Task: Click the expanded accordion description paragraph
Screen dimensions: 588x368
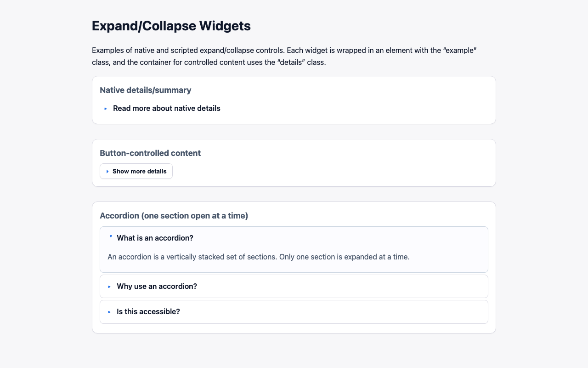Action: [x=259, y=257]
